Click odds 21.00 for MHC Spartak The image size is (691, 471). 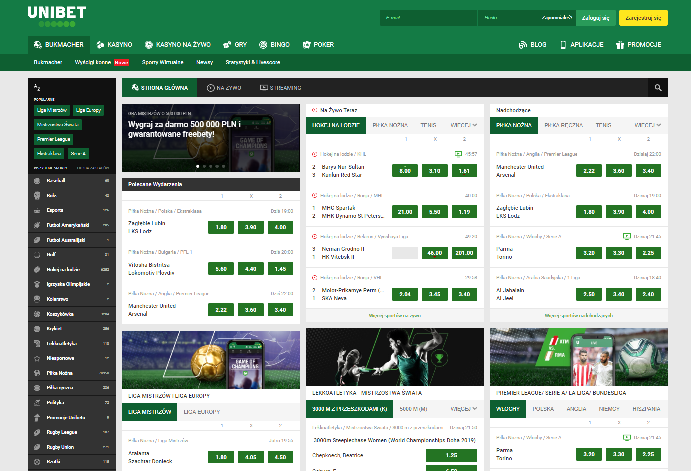(405, 212)
